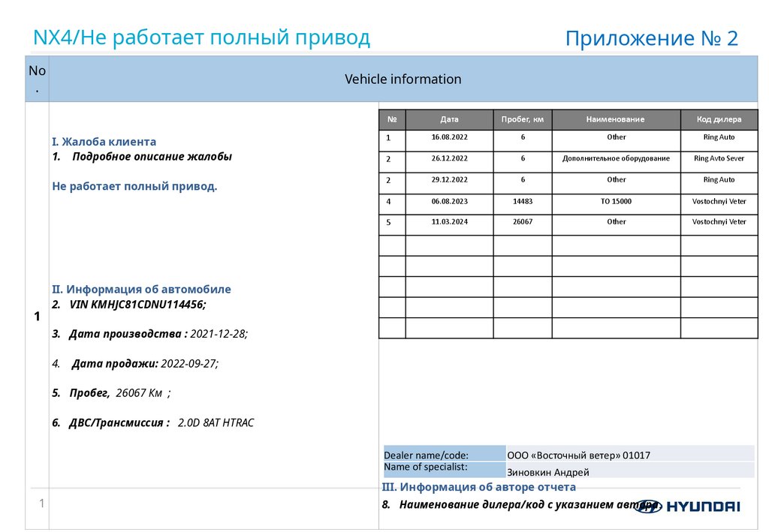Select the blue 'Не работает полный привод.' complaint text
The image size is (769, 532).
click(x=134, y=186)
